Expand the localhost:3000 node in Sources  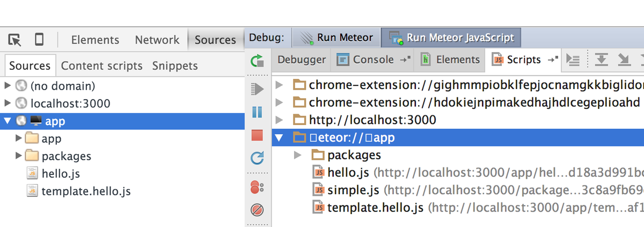pyautogui.click(x=8, y=103)
